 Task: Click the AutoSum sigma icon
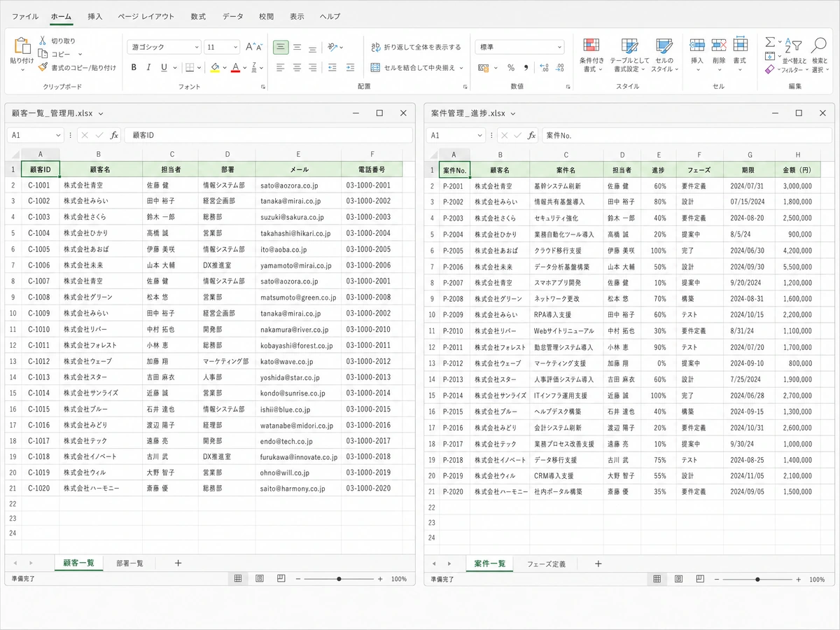click(770, 42)
